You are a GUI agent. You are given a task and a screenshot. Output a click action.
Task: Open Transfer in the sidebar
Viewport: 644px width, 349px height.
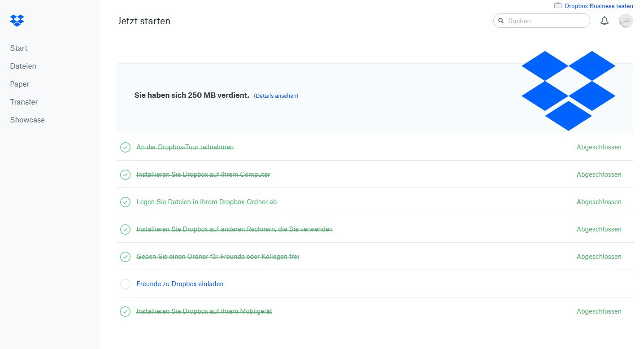(x=24, y=102)
